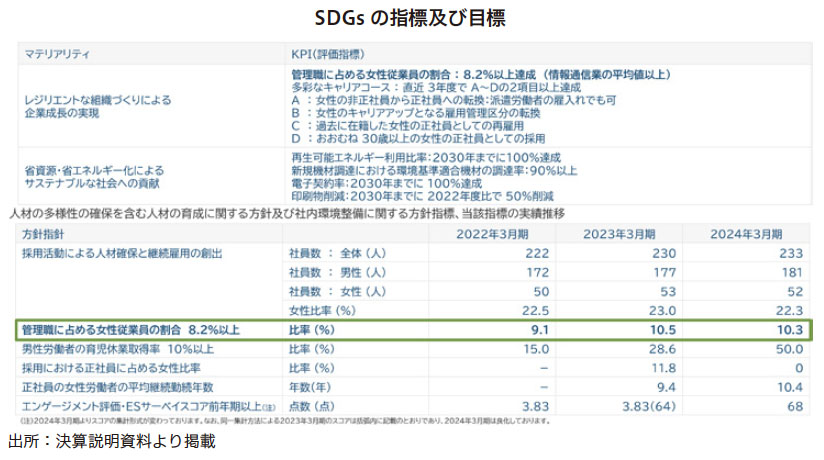Screen dimensions: 824x460
Task: Click '印刷物削減' KPI line
Action: coord(423,196)
